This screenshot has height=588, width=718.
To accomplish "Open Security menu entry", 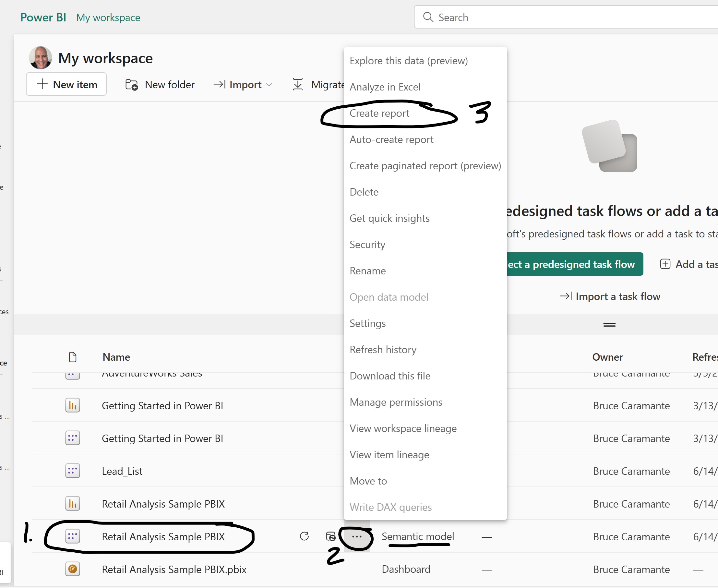I will 367,245.
